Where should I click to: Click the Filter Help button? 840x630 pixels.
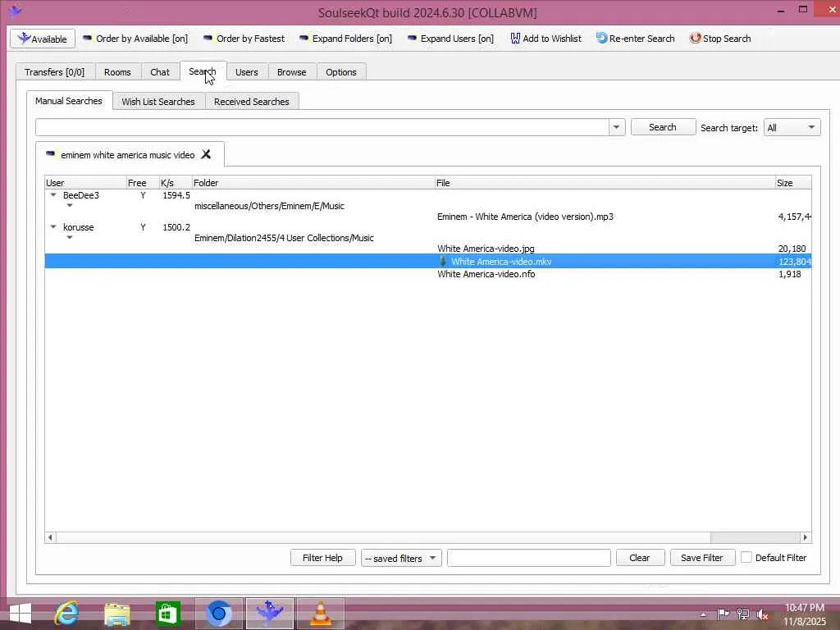click(x=322, y=558)
